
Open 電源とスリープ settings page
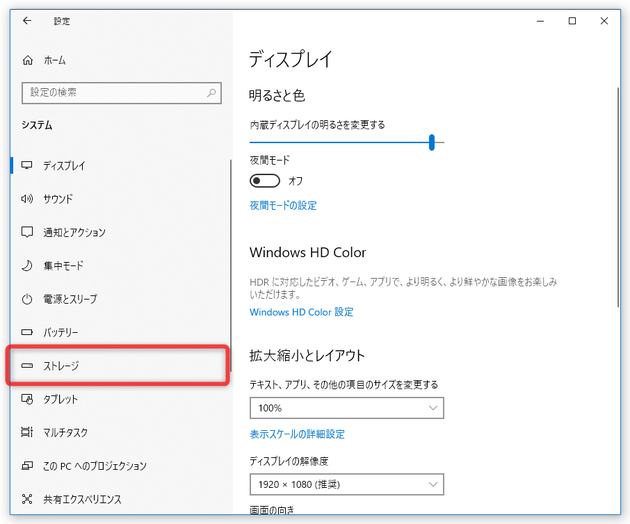coord(121,299)
